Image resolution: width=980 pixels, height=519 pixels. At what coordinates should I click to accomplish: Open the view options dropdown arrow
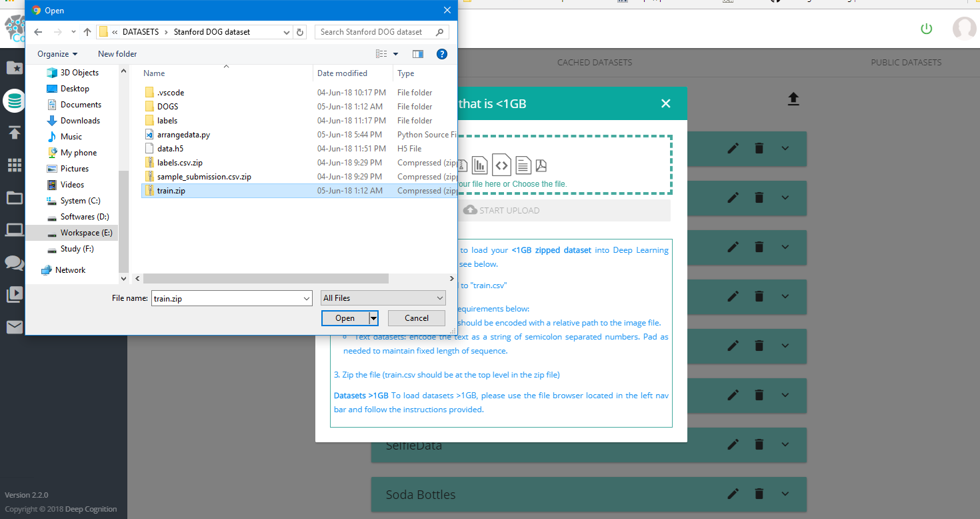395,54
